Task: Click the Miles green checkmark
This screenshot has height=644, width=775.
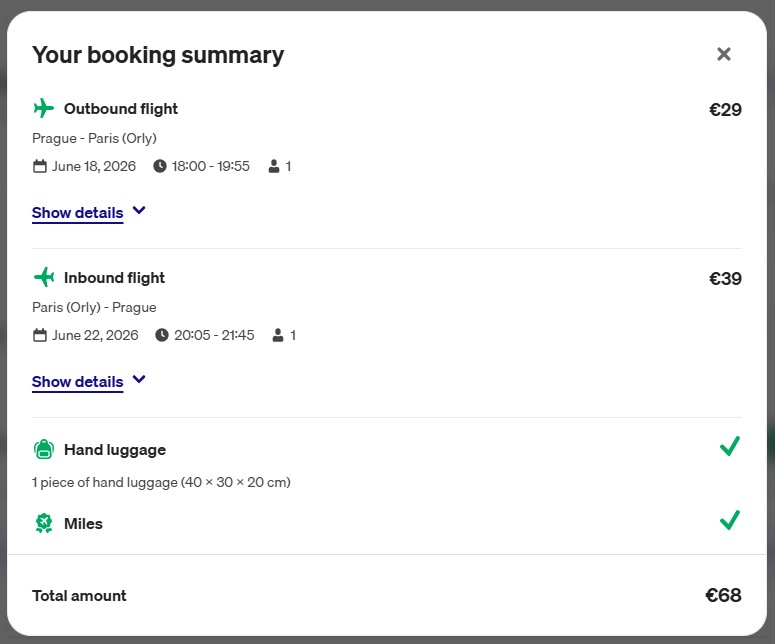Action: tap(729, 520)
